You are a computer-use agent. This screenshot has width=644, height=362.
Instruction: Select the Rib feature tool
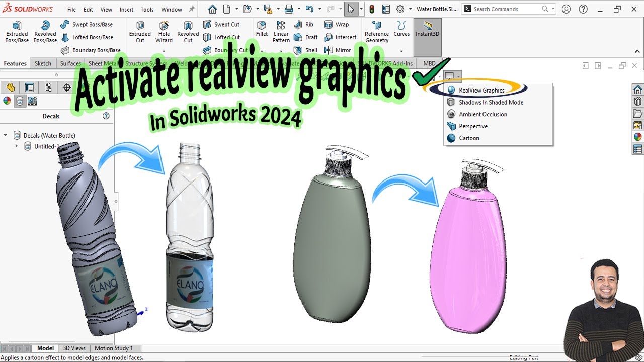(304, 24)
